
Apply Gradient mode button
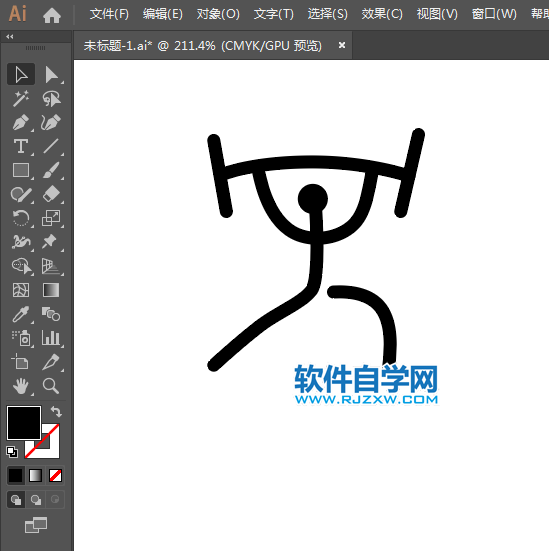[x=35, y=475]
